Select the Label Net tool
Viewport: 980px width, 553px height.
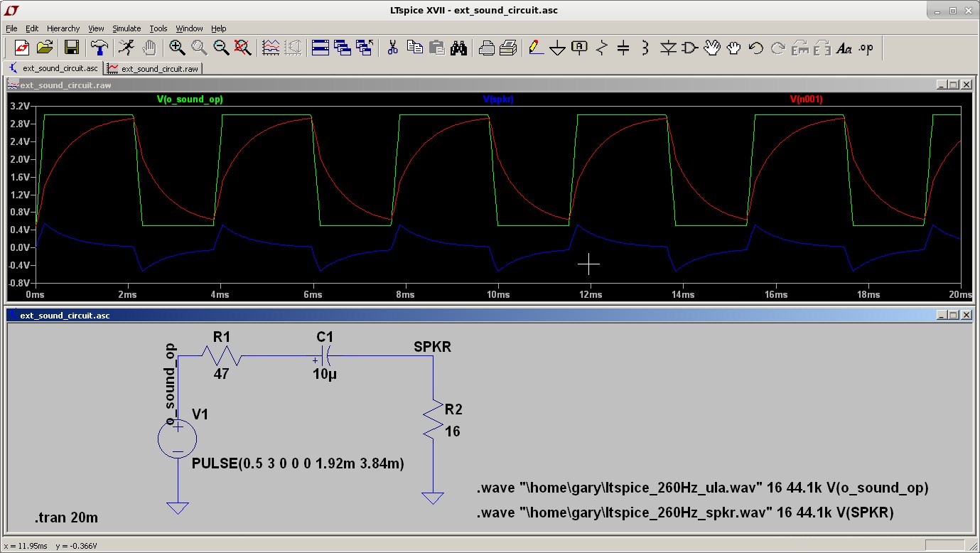(580, 48)
